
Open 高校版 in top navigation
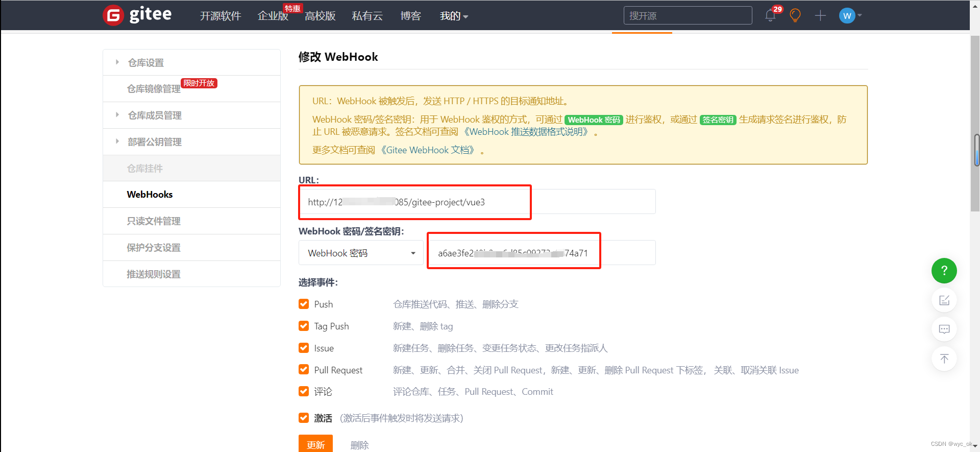pyautogui.click(x=320, y=16)
